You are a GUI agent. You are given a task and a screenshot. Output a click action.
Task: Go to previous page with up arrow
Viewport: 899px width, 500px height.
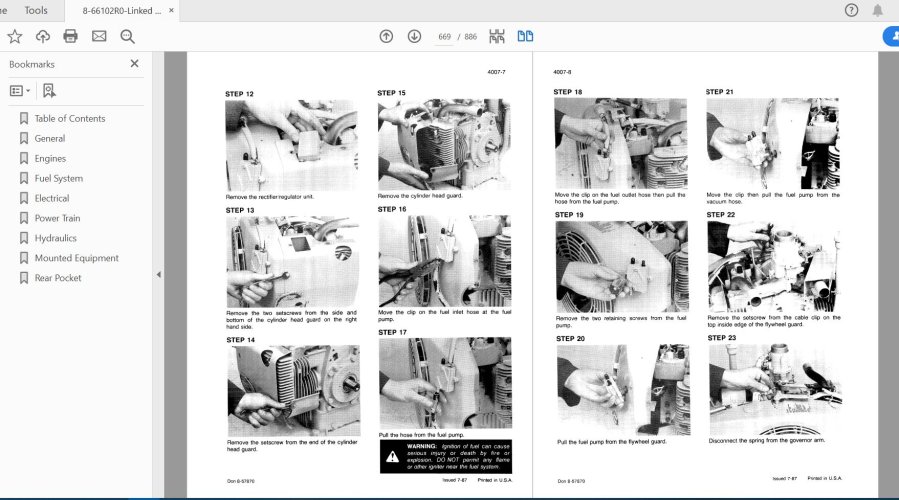pos(386,36)
